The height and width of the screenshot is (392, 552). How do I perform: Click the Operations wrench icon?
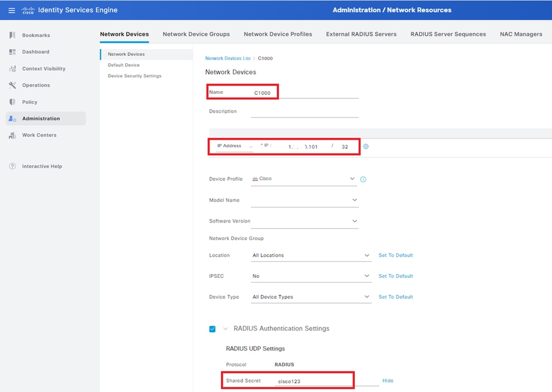coord(12,85)
